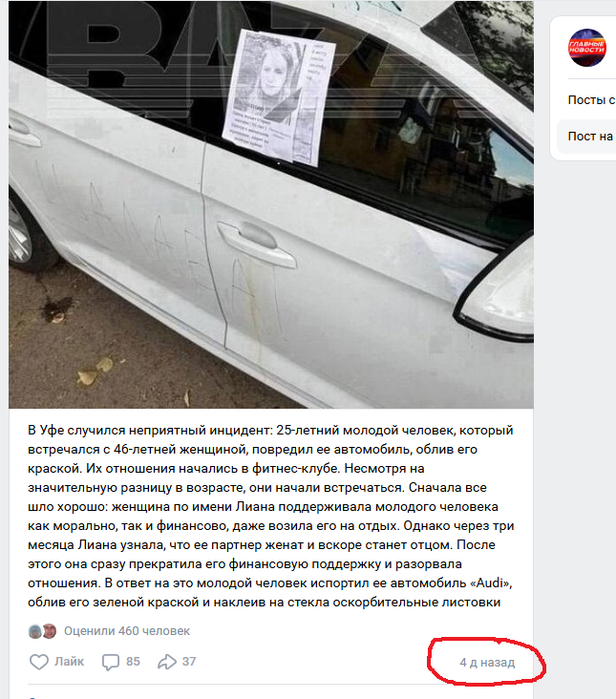Open the car photo in the viewer
The height and width of the screenshot is (699, 616).
pos(271,204)
